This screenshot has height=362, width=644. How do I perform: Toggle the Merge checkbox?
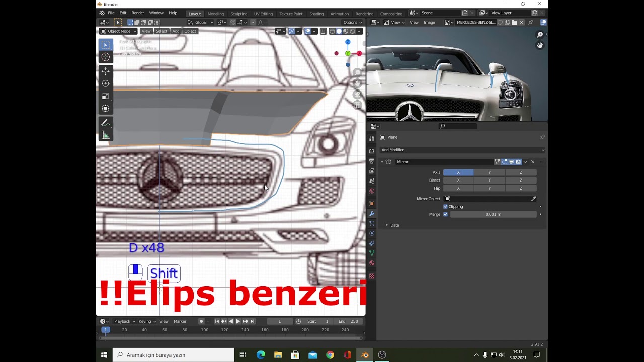445,214
